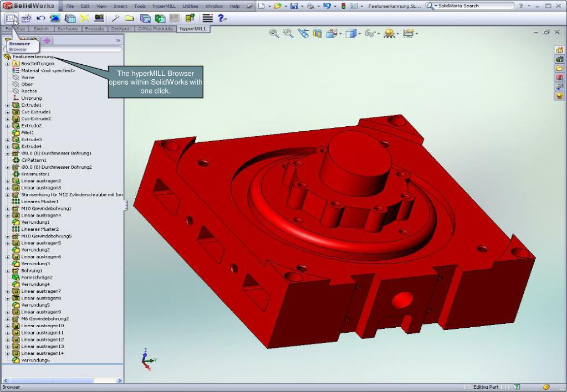Click the Display Style cube icon
Viewport: 567px width, 392px height.
[351, 34]
